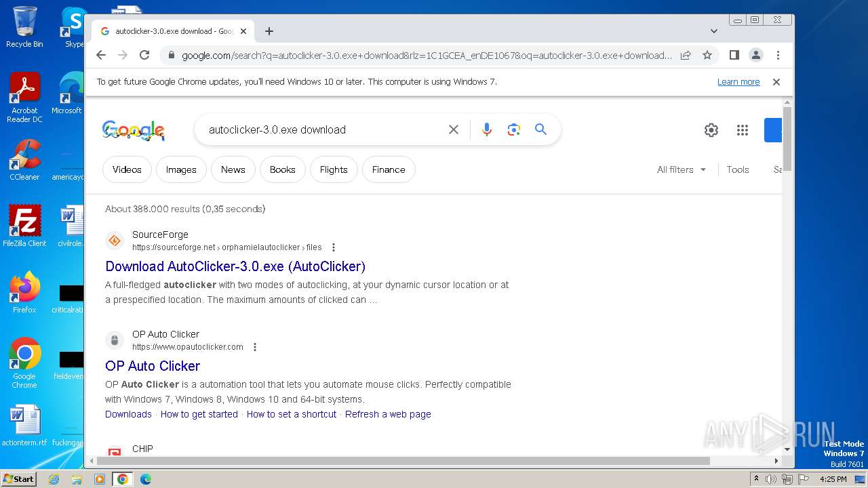Image resolution: width=868 pixels, height=488 pixels.
Task: Open Microsoft Edge from taskbar
Action: click(145, 479)
